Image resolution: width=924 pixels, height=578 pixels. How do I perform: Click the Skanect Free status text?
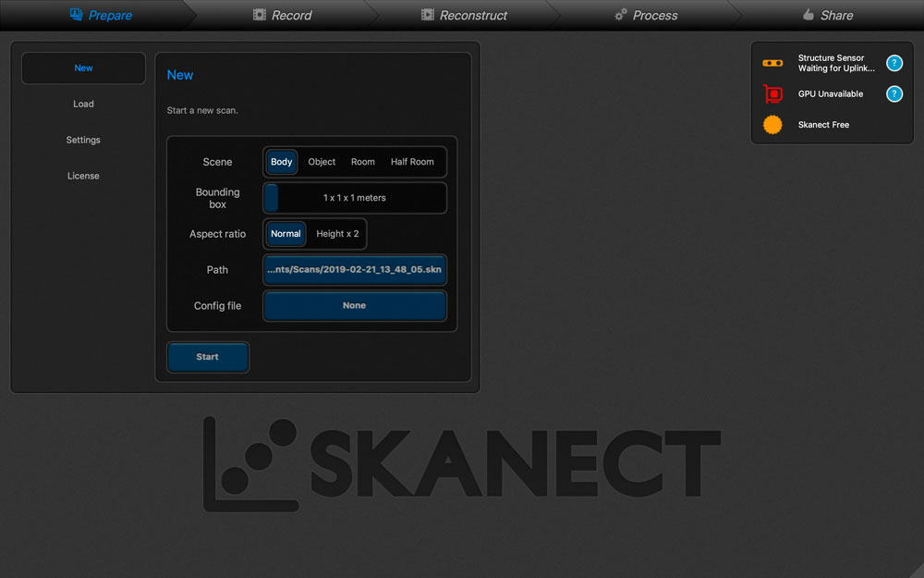(x=823, y=125)
